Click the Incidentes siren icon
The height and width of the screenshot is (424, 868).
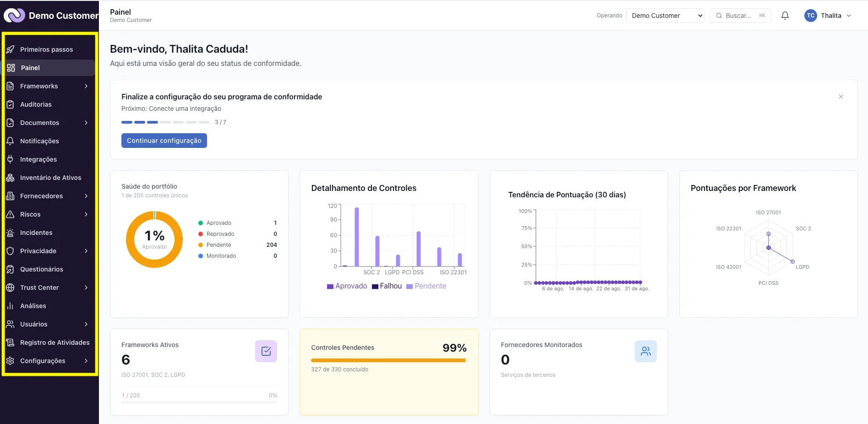click(10, 233)
